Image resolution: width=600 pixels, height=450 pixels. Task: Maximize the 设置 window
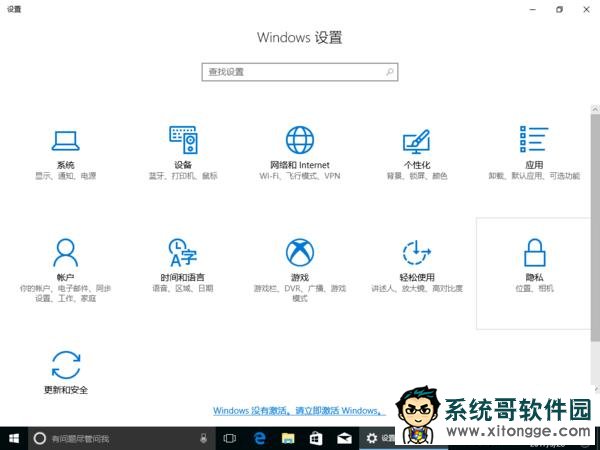pyautogui.click(x=559, y=10)
